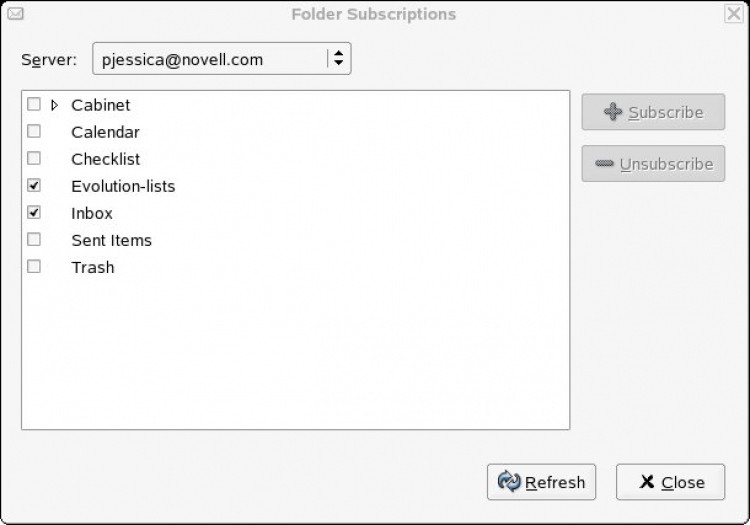Screen dimensions: 750x525
Task: Click the minus icon on Unsubscribe button
Action: tap(604, 164)
